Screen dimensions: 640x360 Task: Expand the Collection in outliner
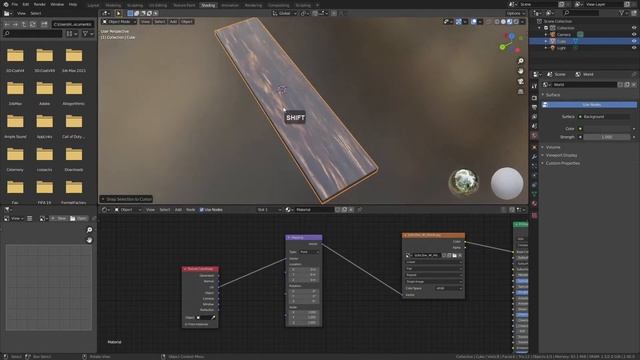click(540, 28)
